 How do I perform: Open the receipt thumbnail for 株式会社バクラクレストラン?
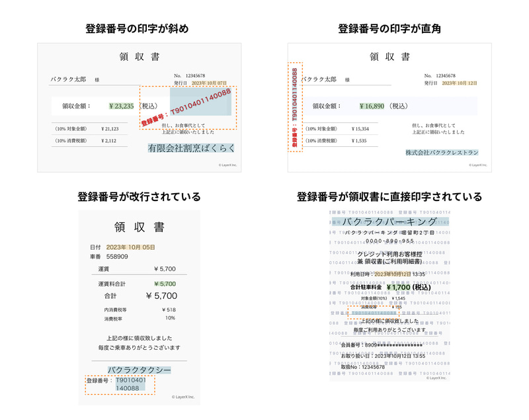tap(389, 108)
